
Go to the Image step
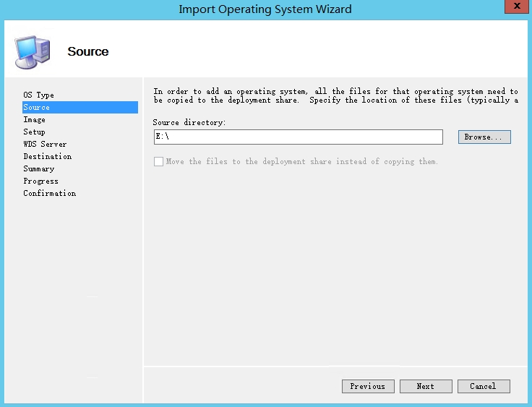[34, 119]
